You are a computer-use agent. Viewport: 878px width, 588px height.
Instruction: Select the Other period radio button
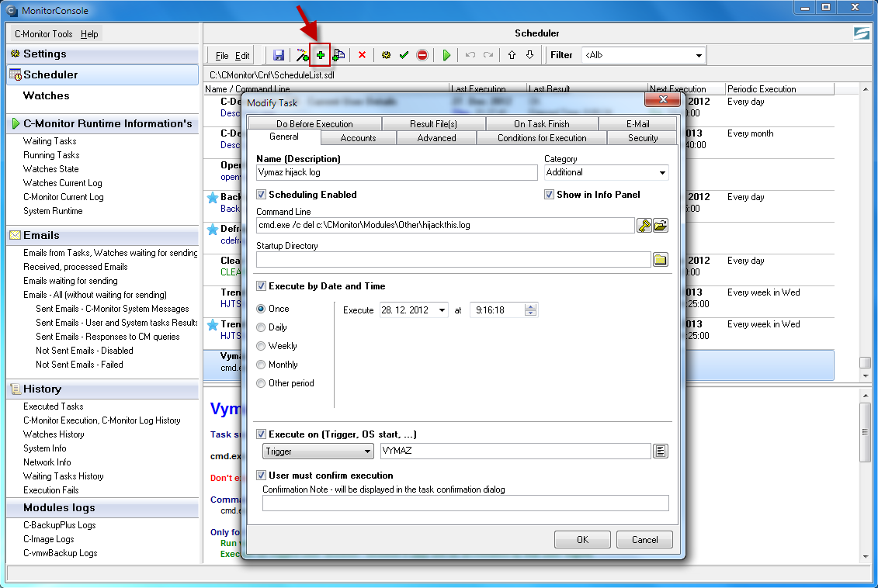coord(261,383)
